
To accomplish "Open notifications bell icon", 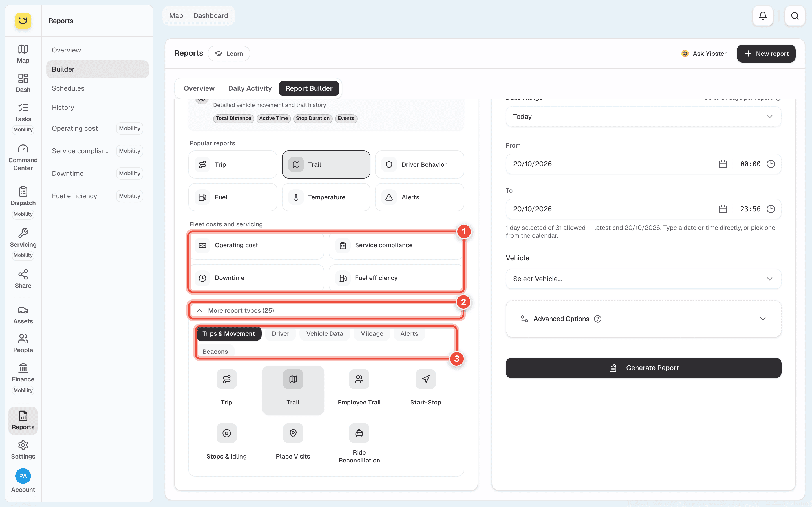I will 763,16.
